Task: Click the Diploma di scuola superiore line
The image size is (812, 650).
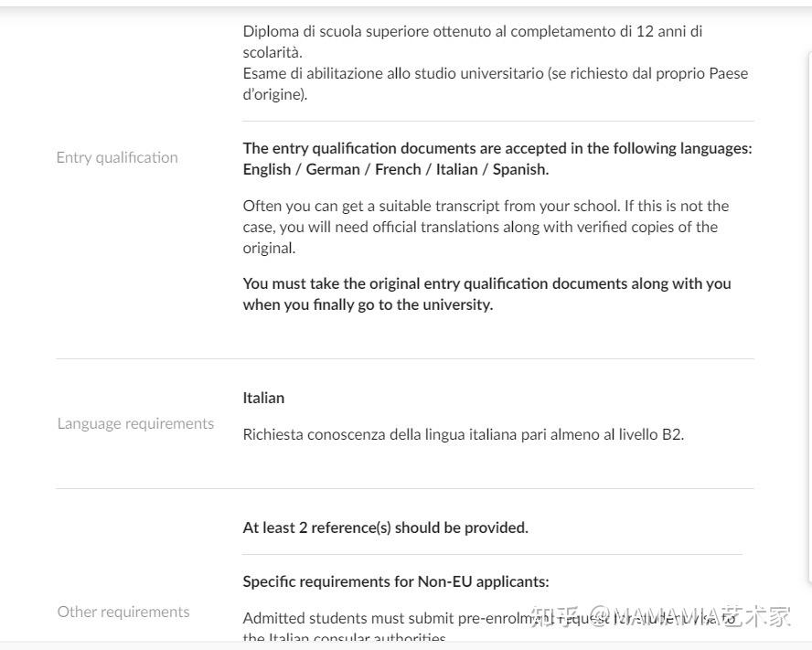Action: (x=472, y=42)
